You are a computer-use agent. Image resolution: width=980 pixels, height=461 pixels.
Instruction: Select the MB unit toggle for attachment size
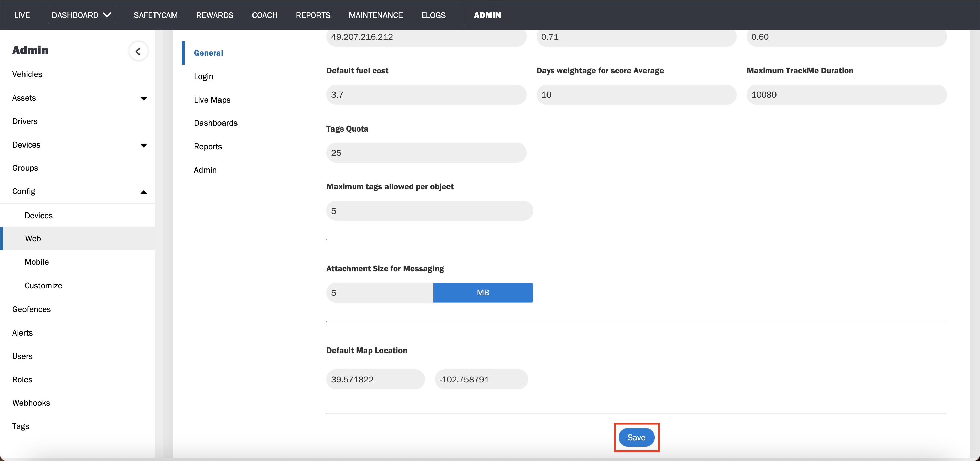tap(483, 292)
